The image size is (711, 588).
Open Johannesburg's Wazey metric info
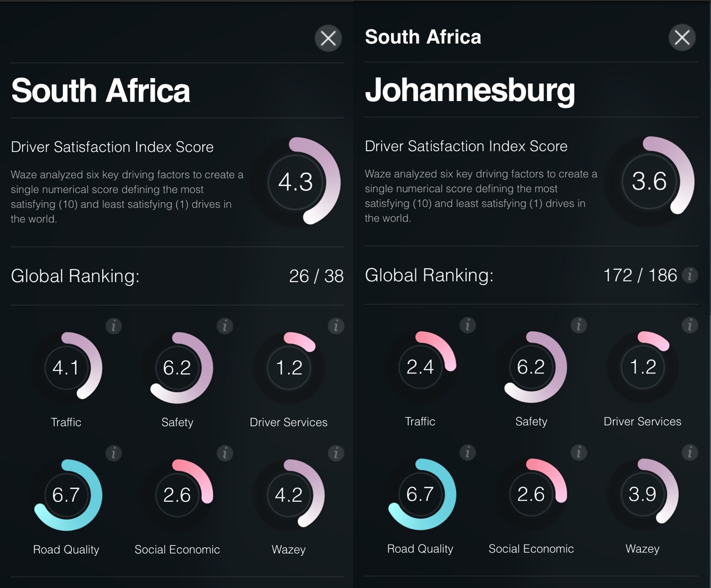(690, 452)
